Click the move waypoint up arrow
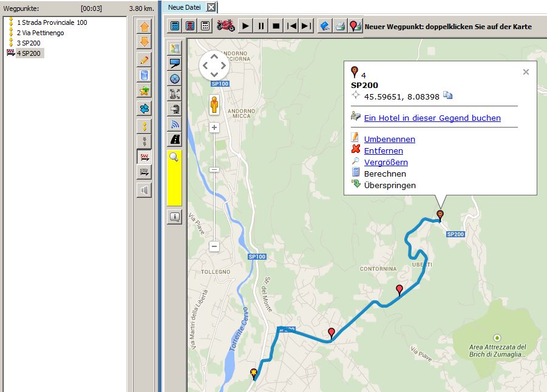The image size is (547, 392). tap(144, 27)
